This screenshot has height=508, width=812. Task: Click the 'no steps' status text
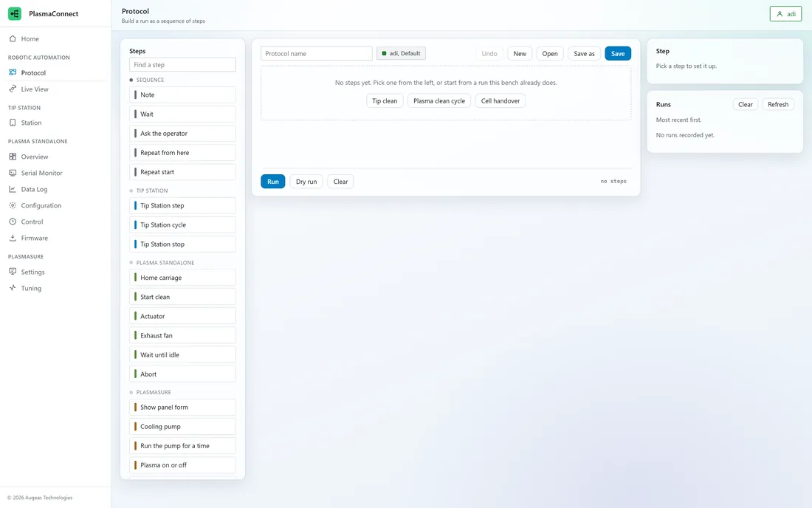(x=613, y=181)
